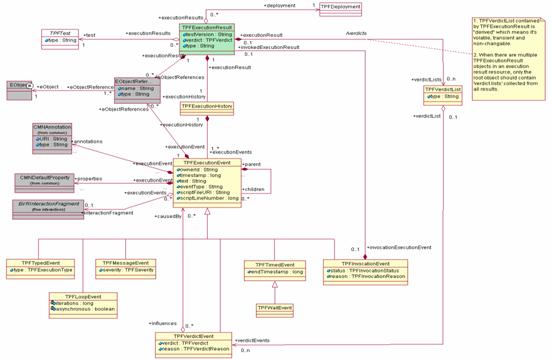
Task: Click the TPFVerdictList class box
Action: point(443,95)
